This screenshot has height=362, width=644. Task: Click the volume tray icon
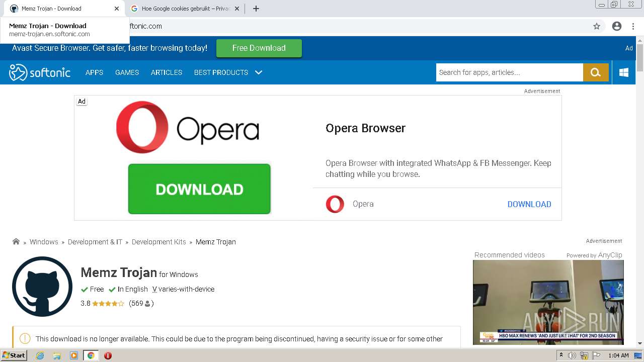click(x=572, y=355)
